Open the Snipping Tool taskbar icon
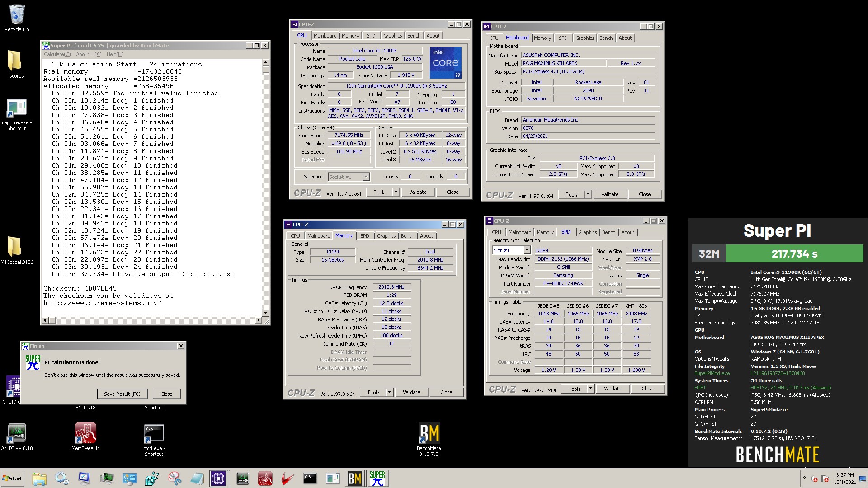This screenshot has height=488, width=868. [x=175, y=479]
